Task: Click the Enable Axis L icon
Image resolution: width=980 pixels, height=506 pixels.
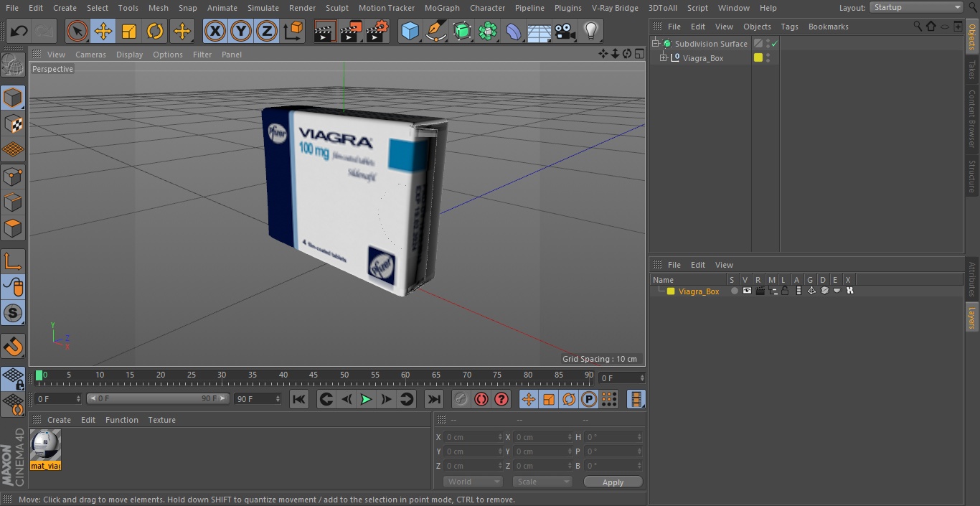Action: 13,261
